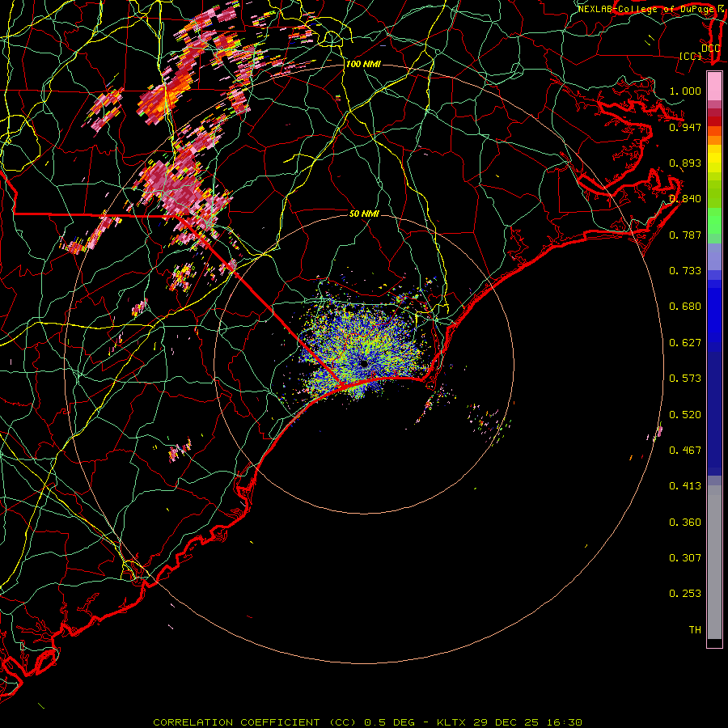This screenshot has width=728, height=728.
Task: Click the 0.360 scale value
Action: point(685,523)
